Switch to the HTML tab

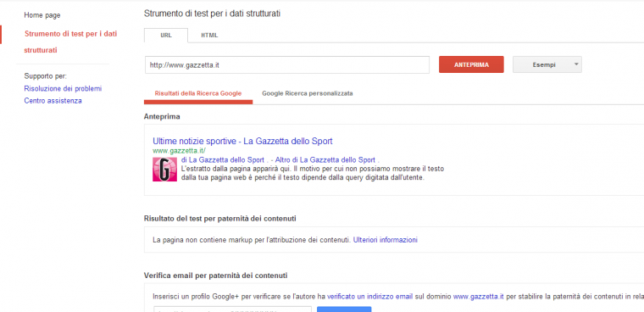pyautogui.click(x=209, y=36)
